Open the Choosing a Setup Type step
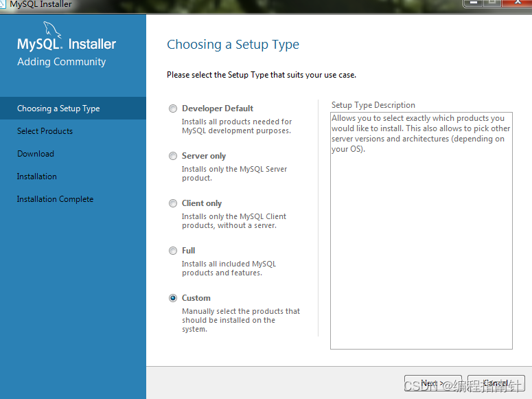 coord(73,109)
